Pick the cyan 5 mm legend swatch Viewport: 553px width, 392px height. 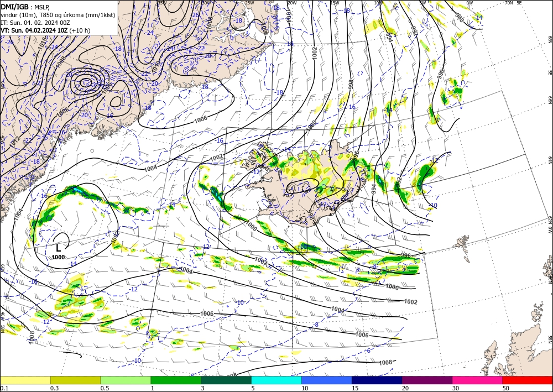(276, 380)
